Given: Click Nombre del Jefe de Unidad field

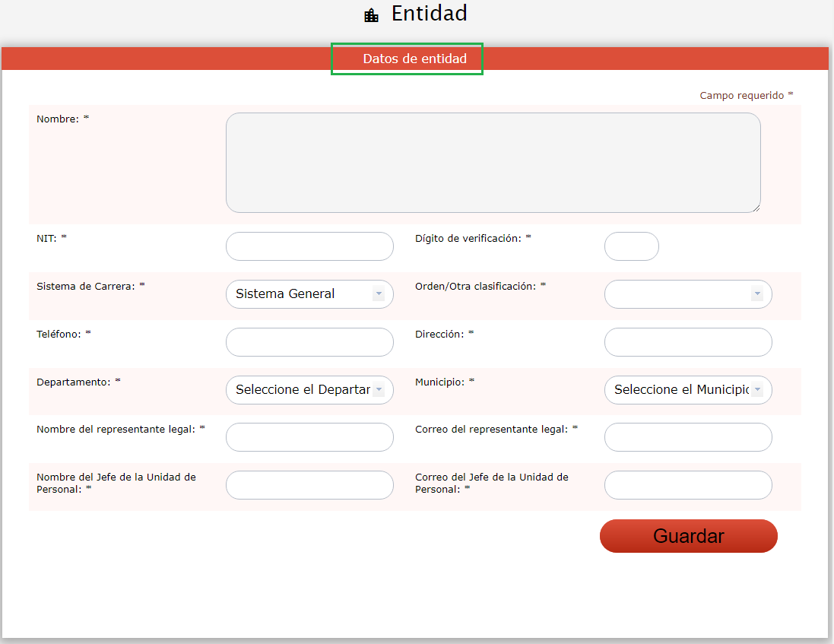Looking at the screenshot, I should coord(309,485).
